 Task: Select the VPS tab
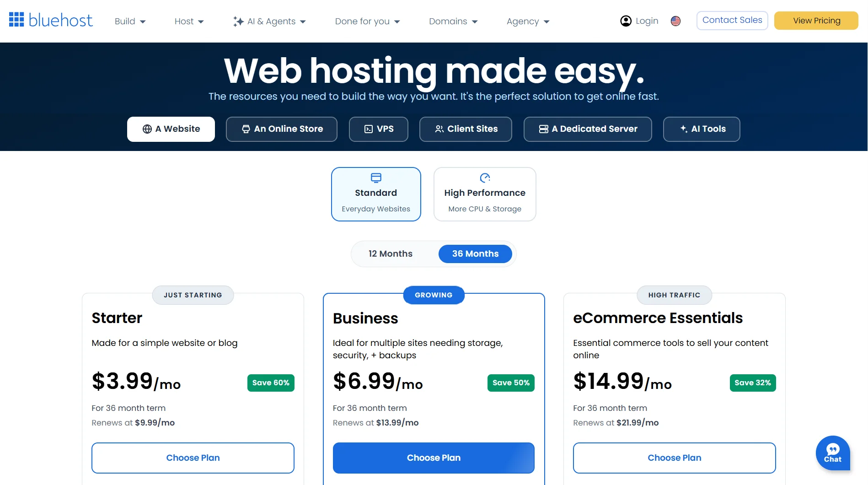[x=379, y=129]
